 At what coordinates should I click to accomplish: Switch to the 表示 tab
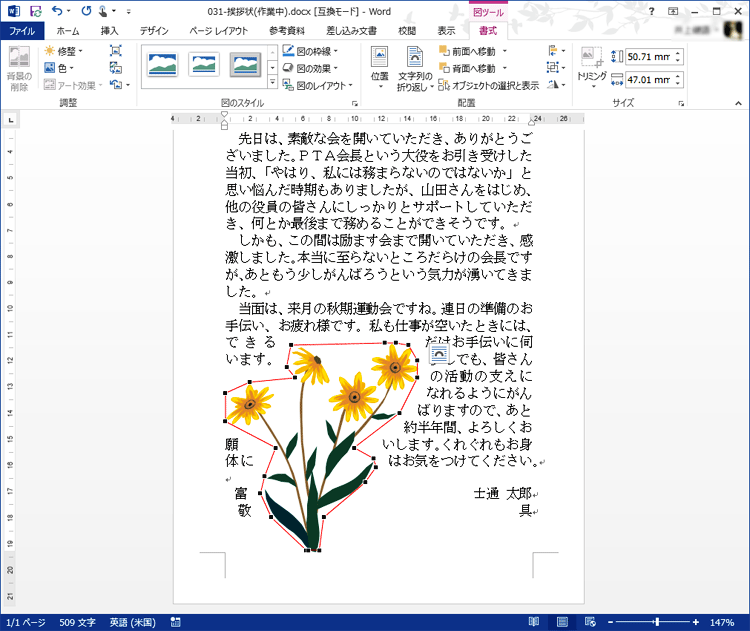[446, 31]
